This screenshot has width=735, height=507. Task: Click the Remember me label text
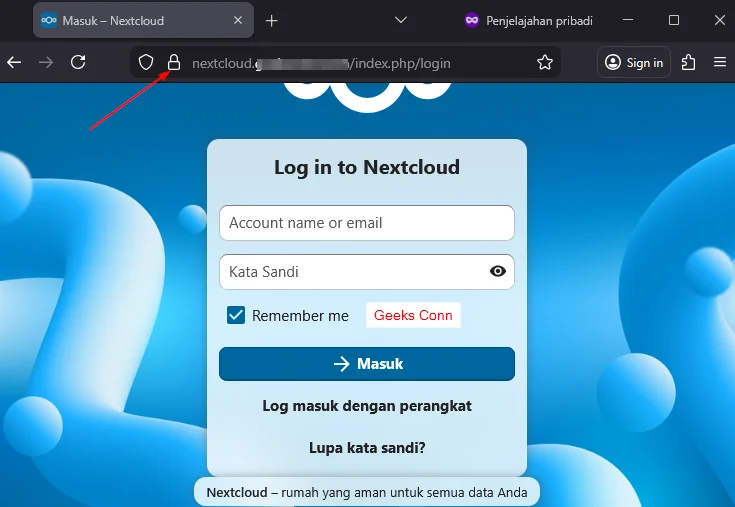pos(300,316)
